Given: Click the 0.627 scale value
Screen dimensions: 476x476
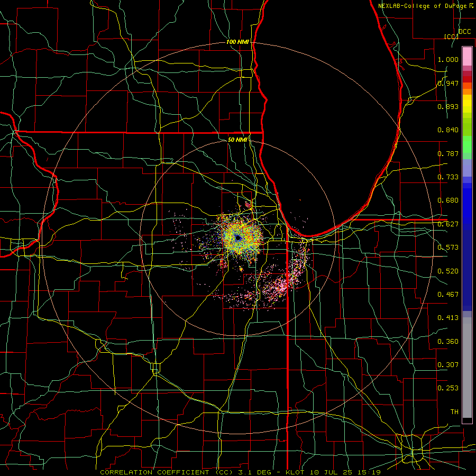Looking at the screenshot, I should tap(448, 224).
